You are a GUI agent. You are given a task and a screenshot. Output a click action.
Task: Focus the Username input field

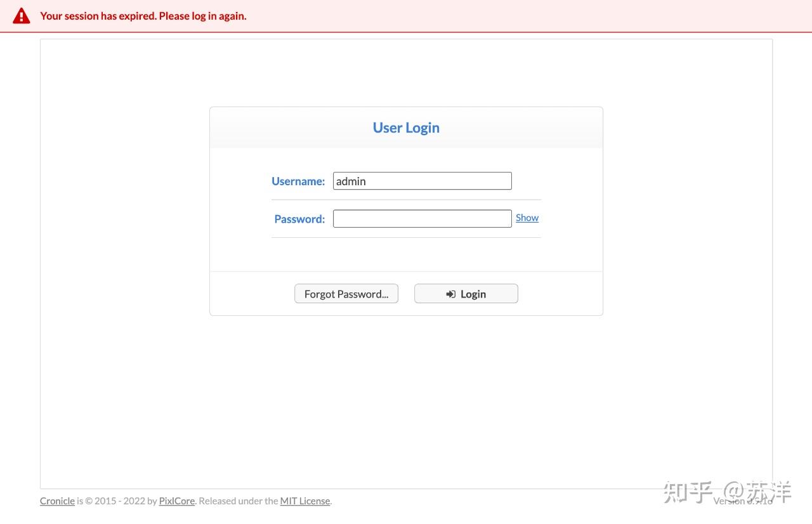(x=422, y=181)
